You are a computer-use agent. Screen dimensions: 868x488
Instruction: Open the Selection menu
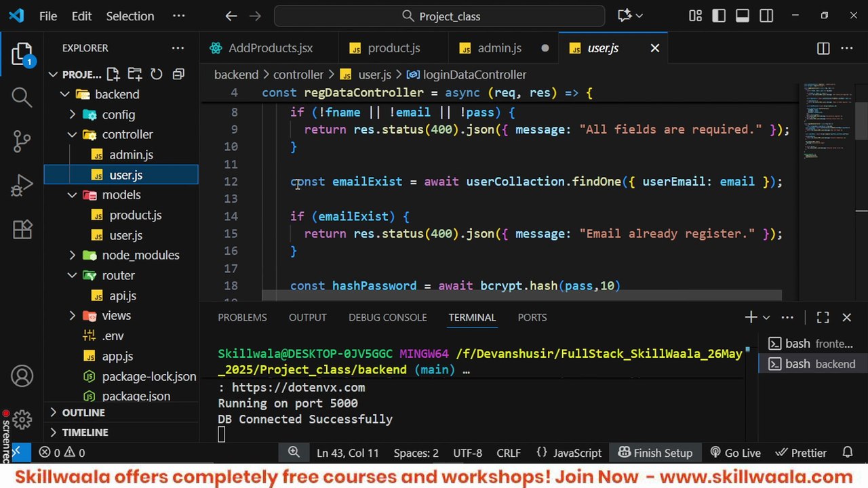[x=130, y=16]
